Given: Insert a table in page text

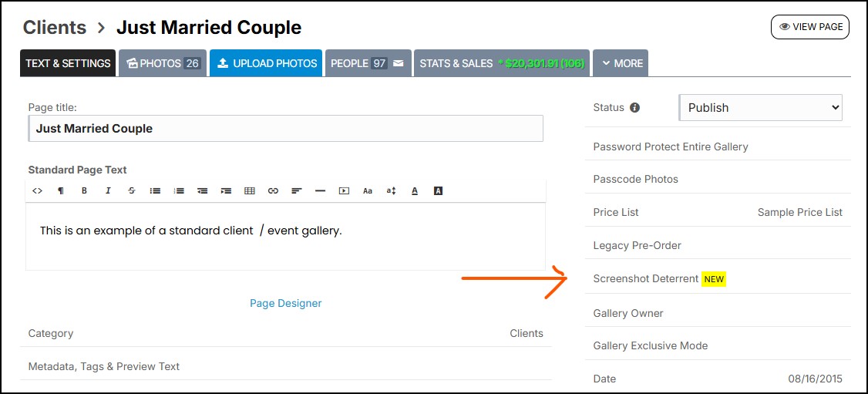Looking at the screenshot, I should [x=250, y=191].
